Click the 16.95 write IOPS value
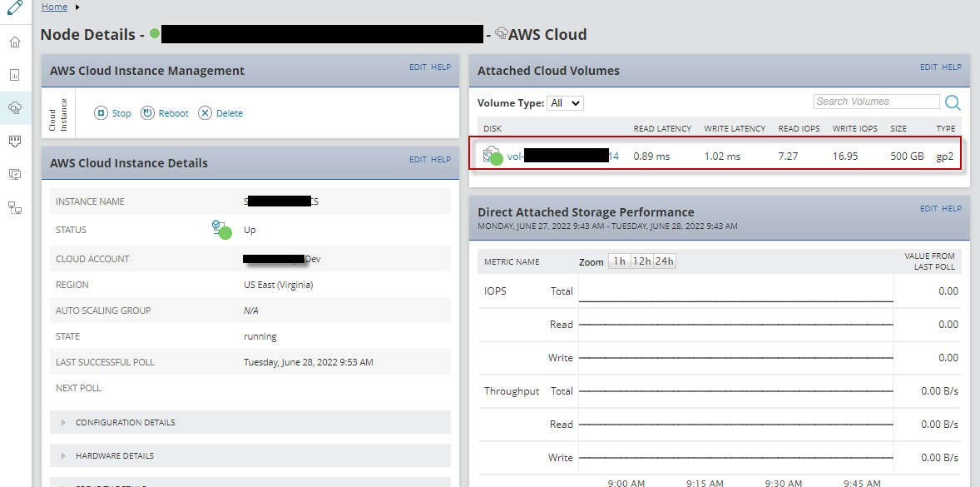 844,157
